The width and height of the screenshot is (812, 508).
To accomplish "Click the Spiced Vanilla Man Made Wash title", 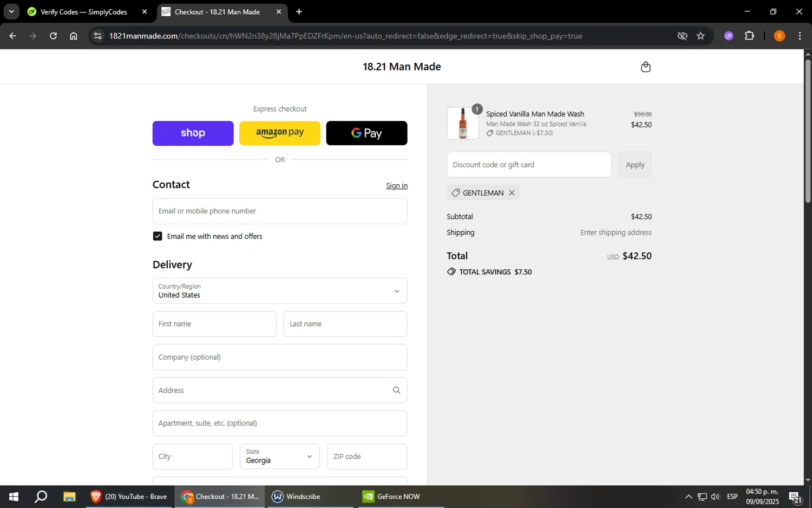I will 535,114.
